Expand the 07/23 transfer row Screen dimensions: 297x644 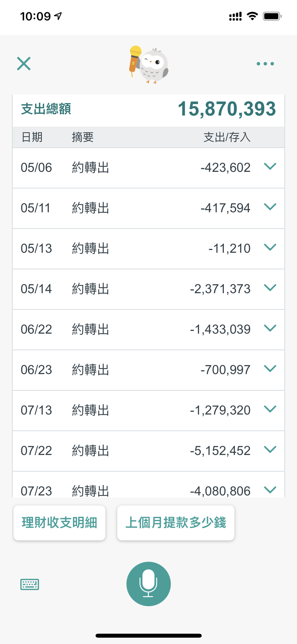coord(270,490)
